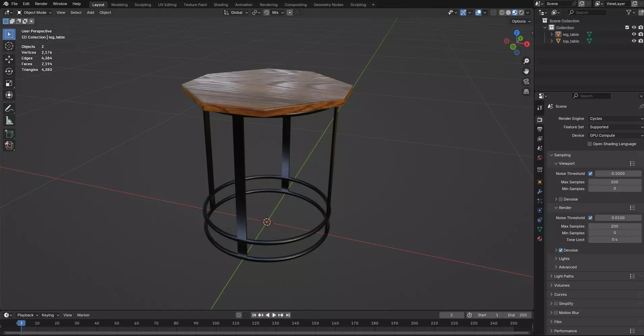Select the Select Box tool
This screenshot has height=336, width=644.
click(x=9, y=34)
